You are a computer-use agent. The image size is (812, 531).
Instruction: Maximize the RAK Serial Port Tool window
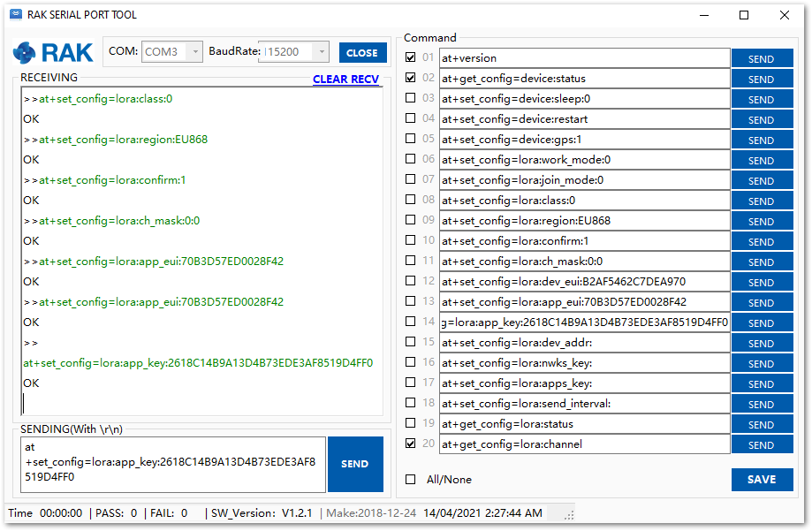[x=744, y=15]
